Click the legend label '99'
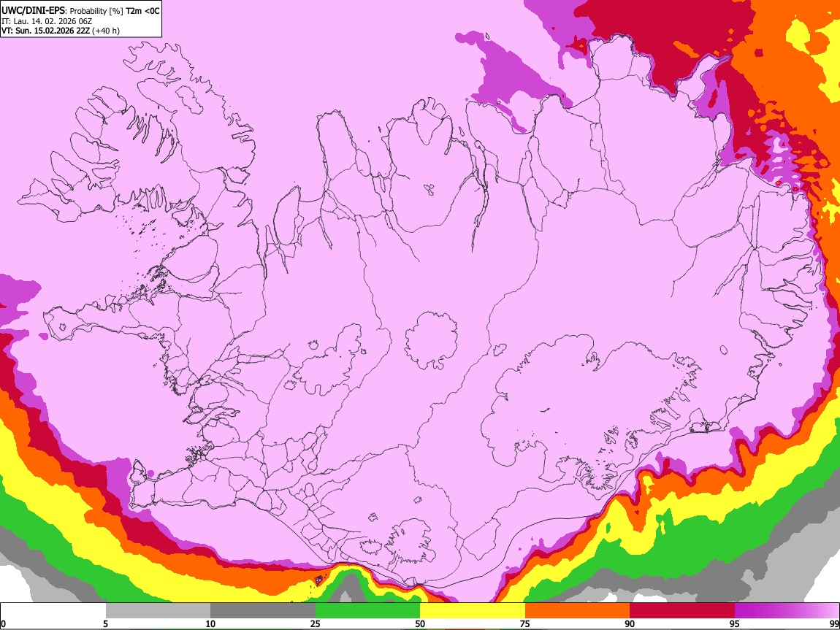The image size is (840, 630). coord(834,623)
